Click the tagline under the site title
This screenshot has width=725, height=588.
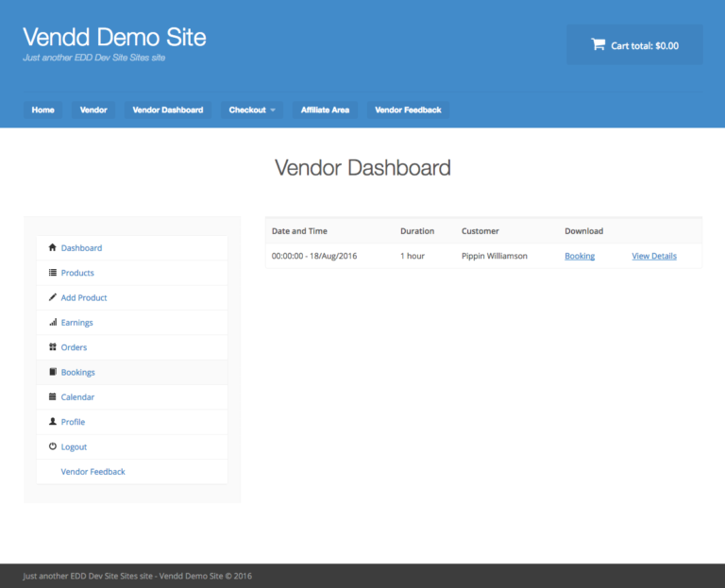93,58
